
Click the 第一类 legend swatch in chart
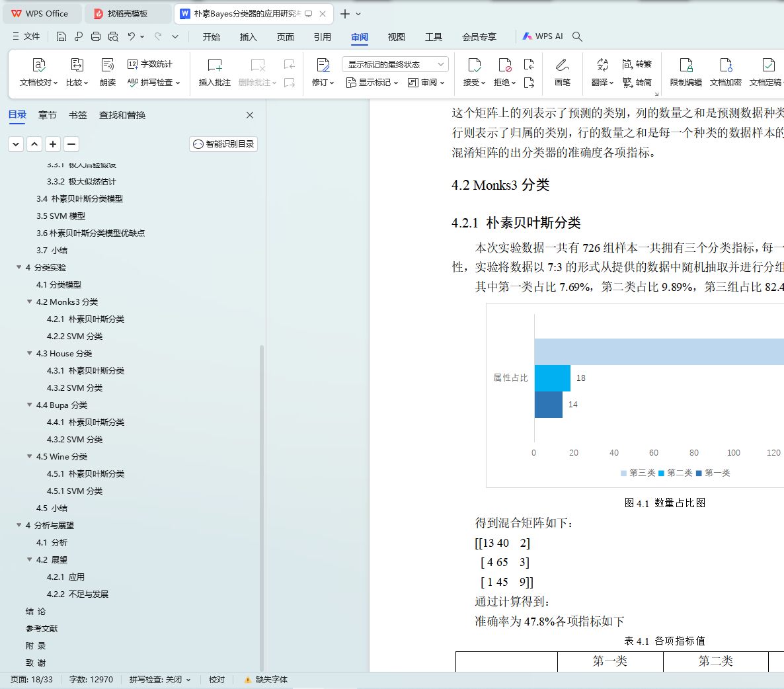699,473
